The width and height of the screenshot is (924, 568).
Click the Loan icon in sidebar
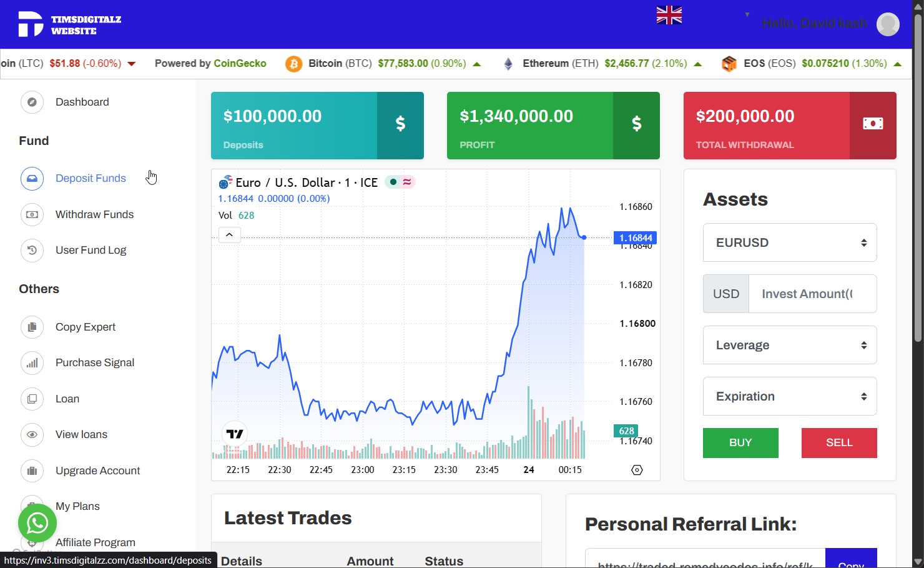32,399
